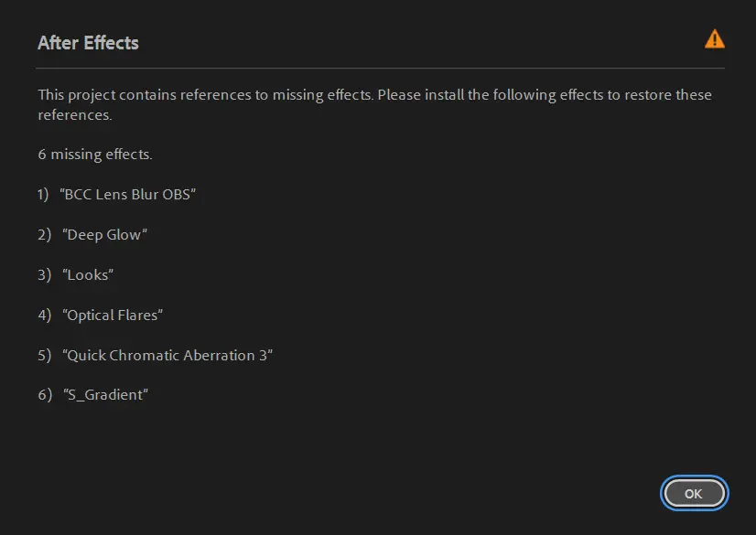Select the "S_Gradient" missing effect
The image size is (756, 535).
tap(106, 396)
